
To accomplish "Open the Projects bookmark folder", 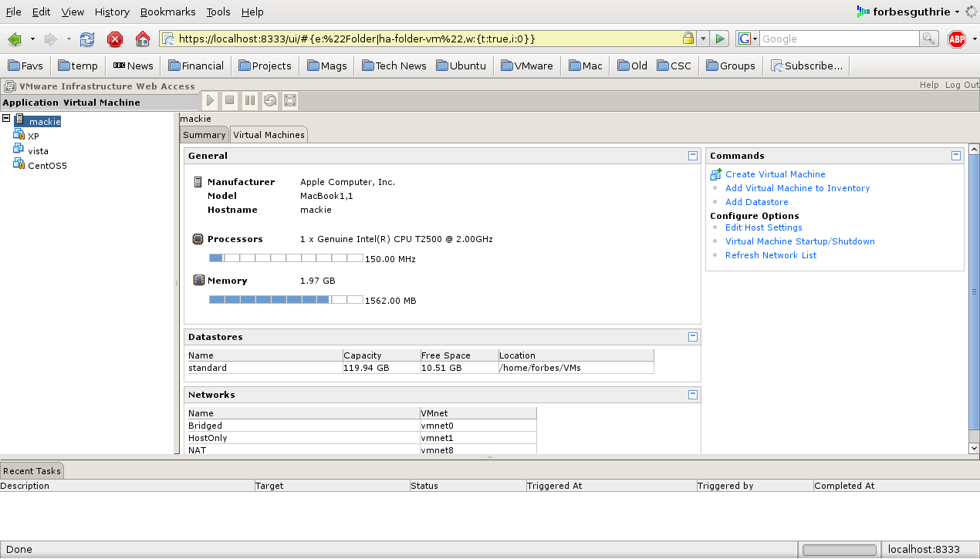I will [264, 66].
